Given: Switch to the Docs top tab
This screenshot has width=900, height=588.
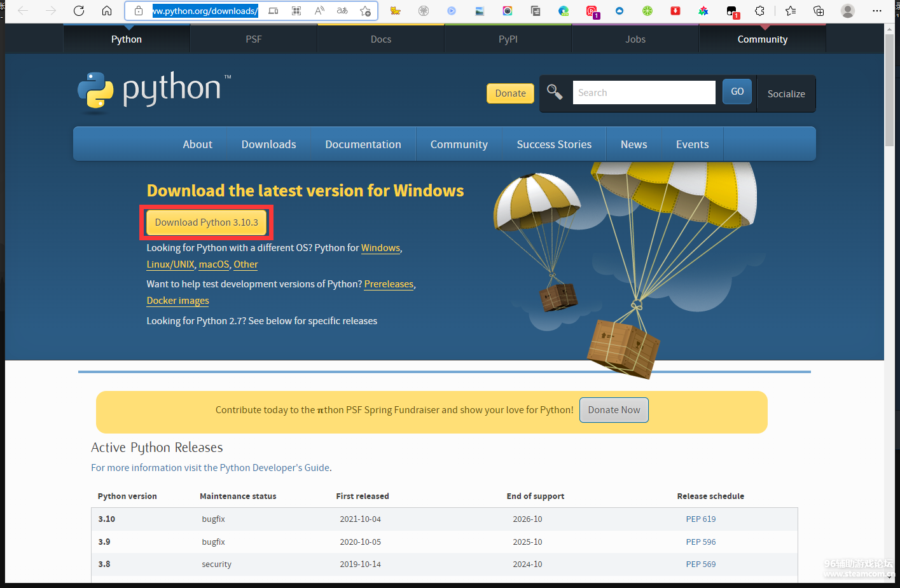Looking at the screenshot, I should [x=380, y=39].
